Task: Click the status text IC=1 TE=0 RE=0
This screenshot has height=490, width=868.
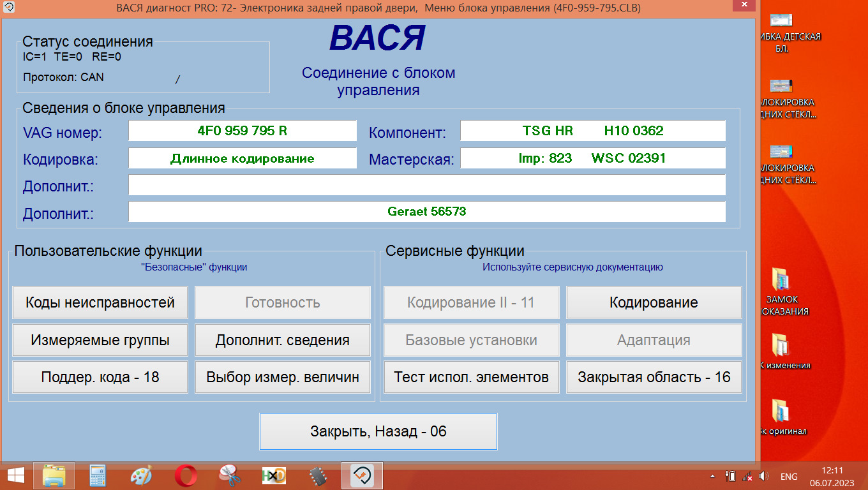Action: (x=72, y=57)
